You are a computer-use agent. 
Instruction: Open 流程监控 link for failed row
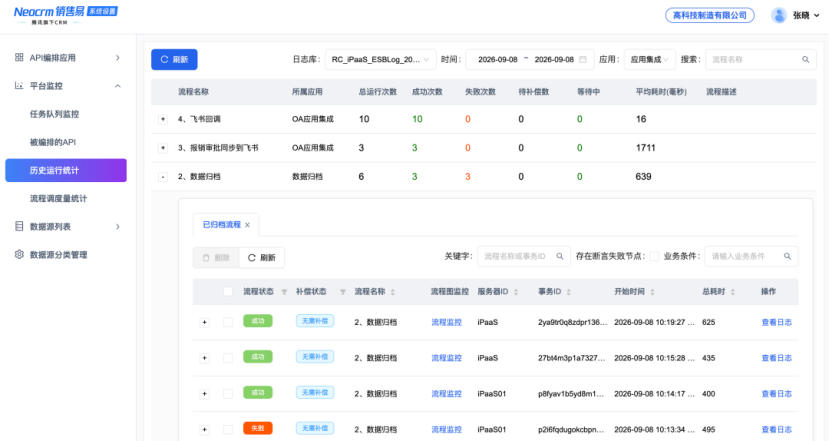[x=446, y=429]
